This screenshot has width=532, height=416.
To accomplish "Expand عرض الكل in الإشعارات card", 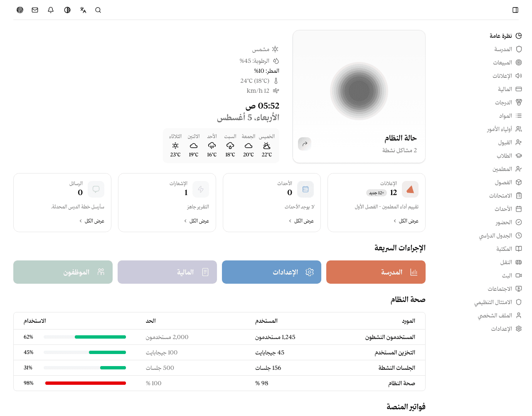I will point(197,221).
